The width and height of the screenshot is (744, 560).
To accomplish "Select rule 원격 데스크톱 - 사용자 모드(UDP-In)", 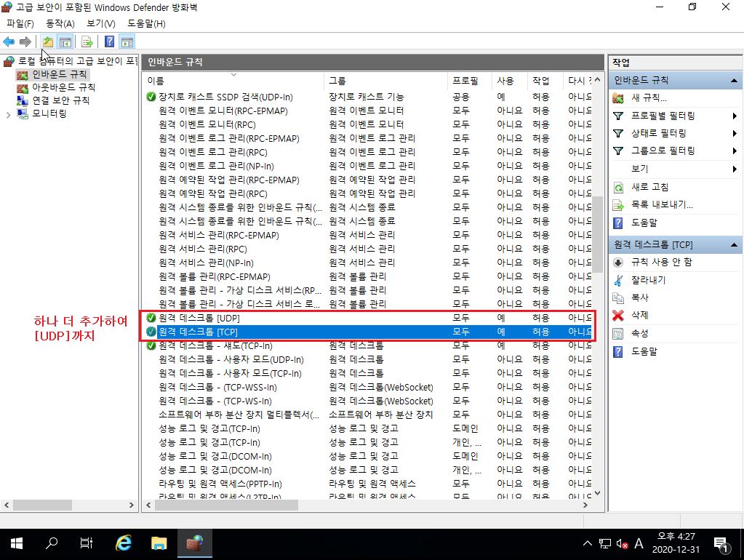I will point(368,360).
